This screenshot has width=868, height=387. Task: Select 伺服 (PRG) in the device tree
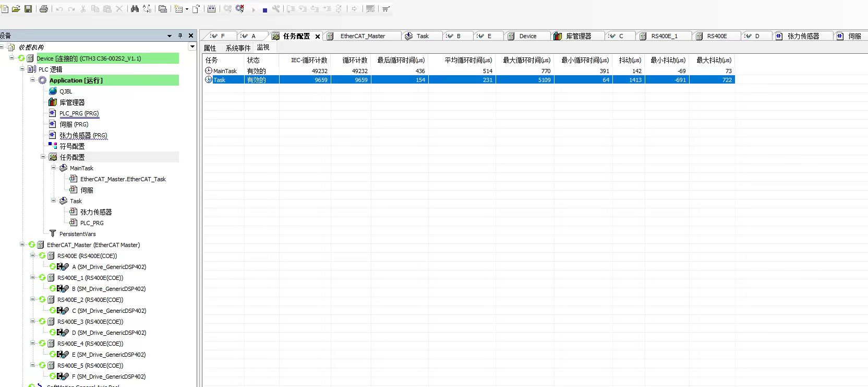(74, 124)
